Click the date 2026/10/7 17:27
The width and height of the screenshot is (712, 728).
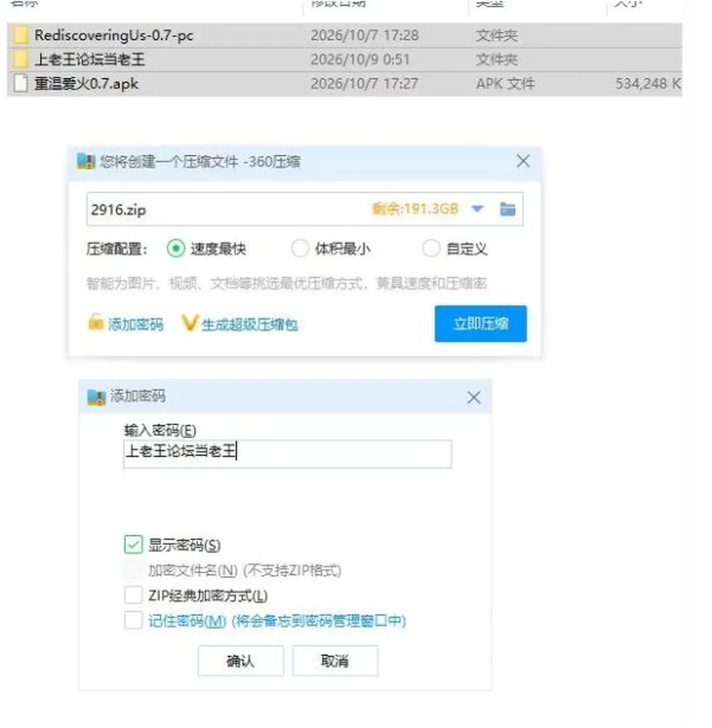(365, 84)
